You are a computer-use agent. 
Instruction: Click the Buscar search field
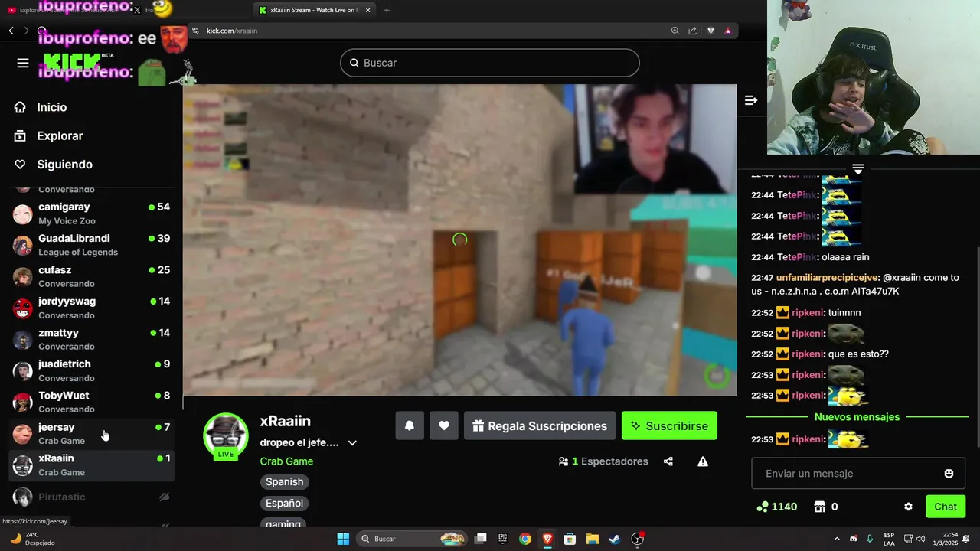490,63
